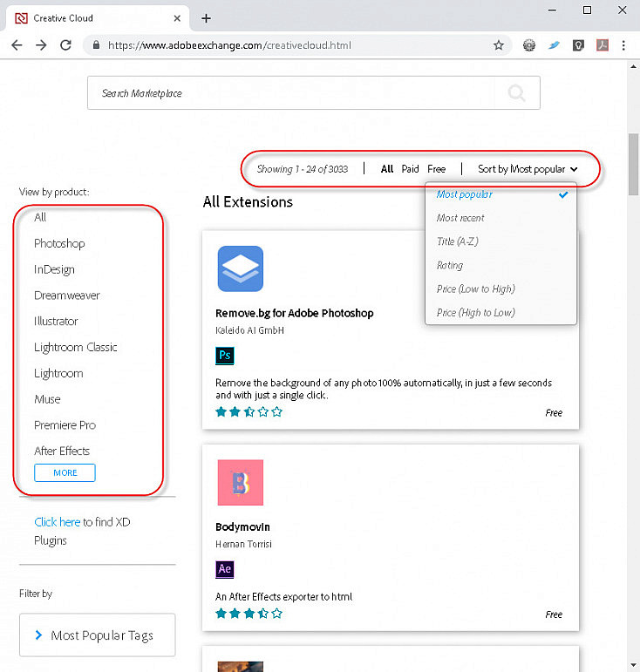The width and height of the screenshot is (640, 672).
Task: Open the Bodymovin extension icon
Action: (241, 483)
